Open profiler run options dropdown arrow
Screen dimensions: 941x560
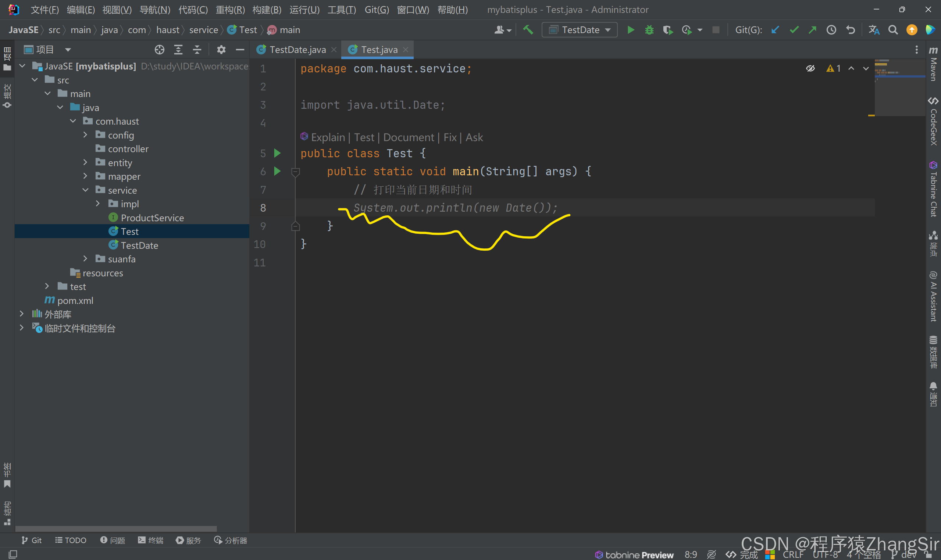coord(700,30)
